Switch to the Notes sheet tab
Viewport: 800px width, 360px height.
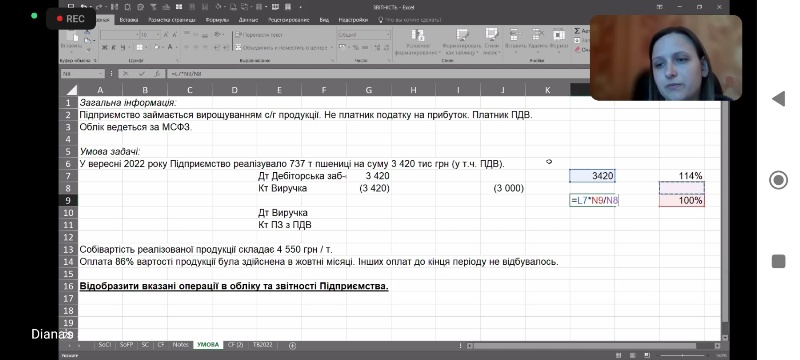point(181,345)
